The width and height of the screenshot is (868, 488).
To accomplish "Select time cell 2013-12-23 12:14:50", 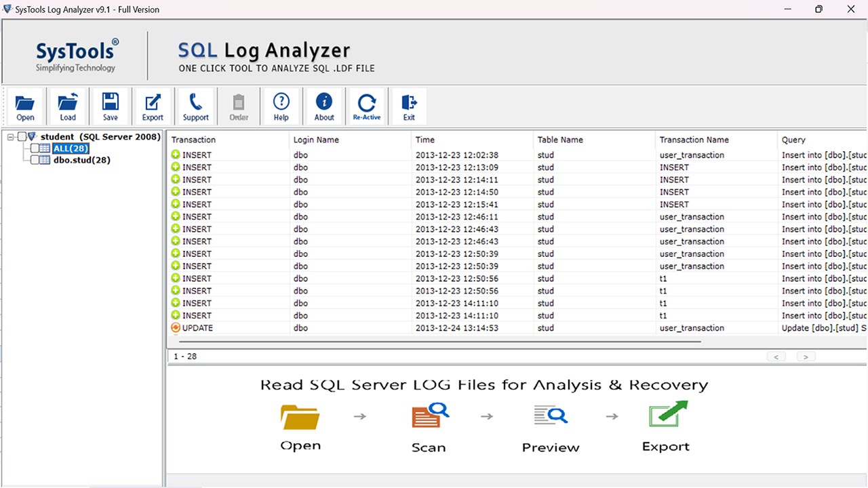I will (457, 192).
